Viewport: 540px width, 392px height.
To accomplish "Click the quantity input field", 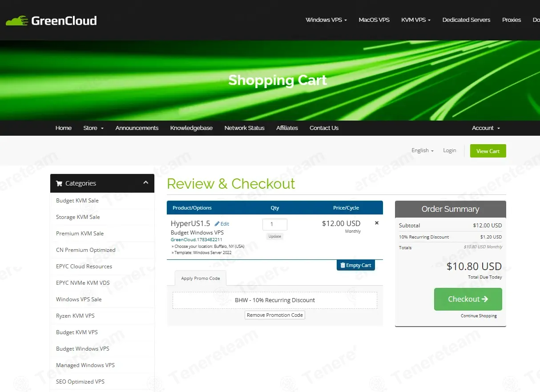I will [x=275, y=224].
